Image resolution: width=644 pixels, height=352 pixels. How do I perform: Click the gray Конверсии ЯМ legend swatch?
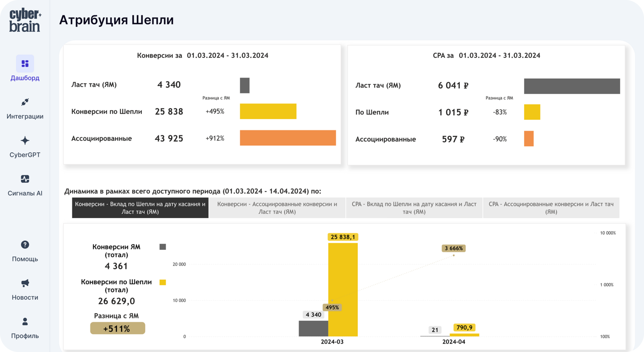(163, 247)
